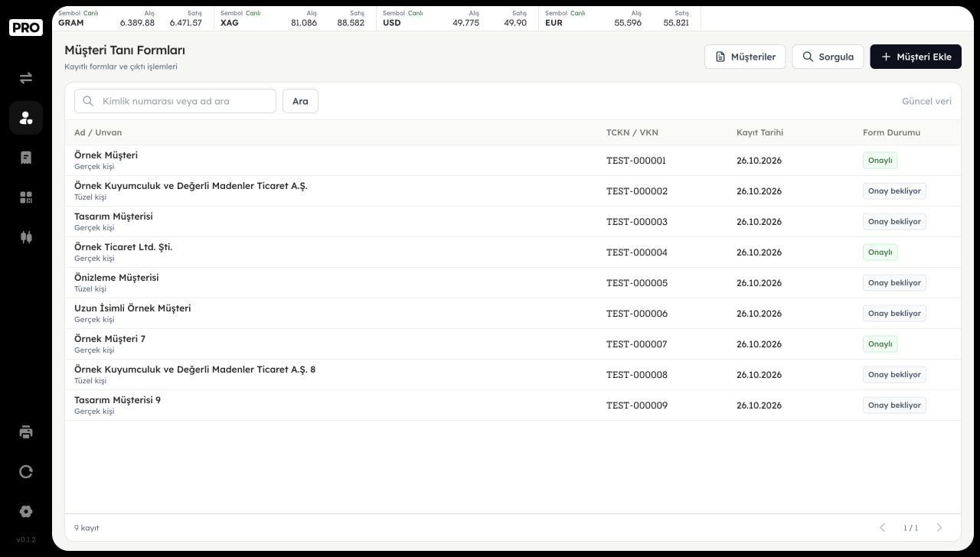The width and height of the screenshot is (980, 557).
Task: Click the Kayıt Tarihi column header
Action: click(x=759, y=132)
